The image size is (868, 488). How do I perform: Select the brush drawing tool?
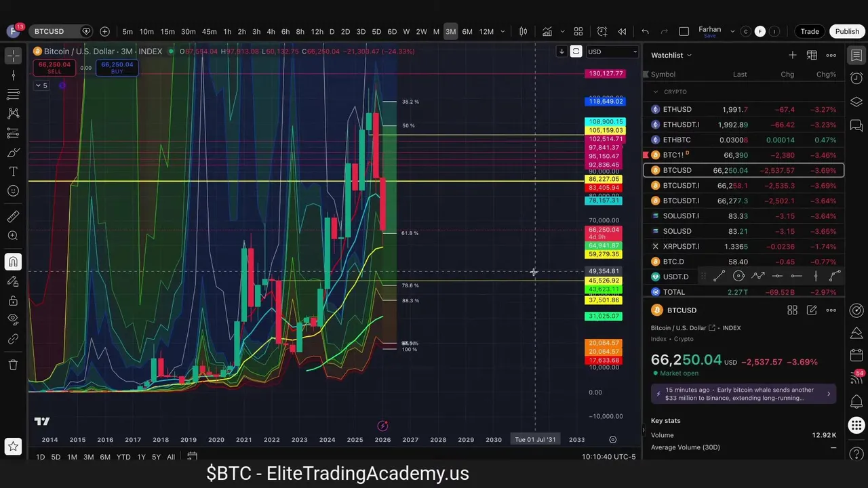(x=13, y=152)
